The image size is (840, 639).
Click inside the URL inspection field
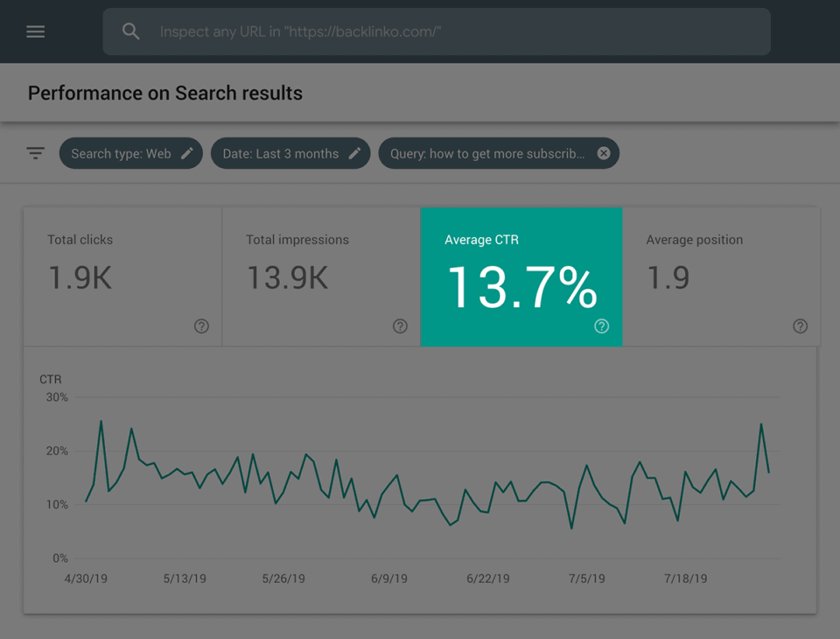437,32
